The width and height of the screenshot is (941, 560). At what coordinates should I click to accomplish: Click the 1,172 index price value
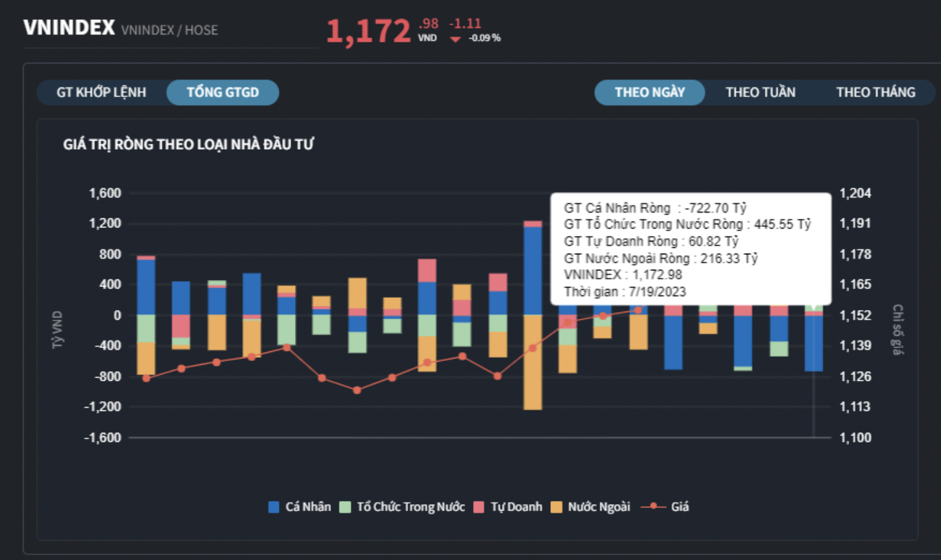(x=368, y=31)
